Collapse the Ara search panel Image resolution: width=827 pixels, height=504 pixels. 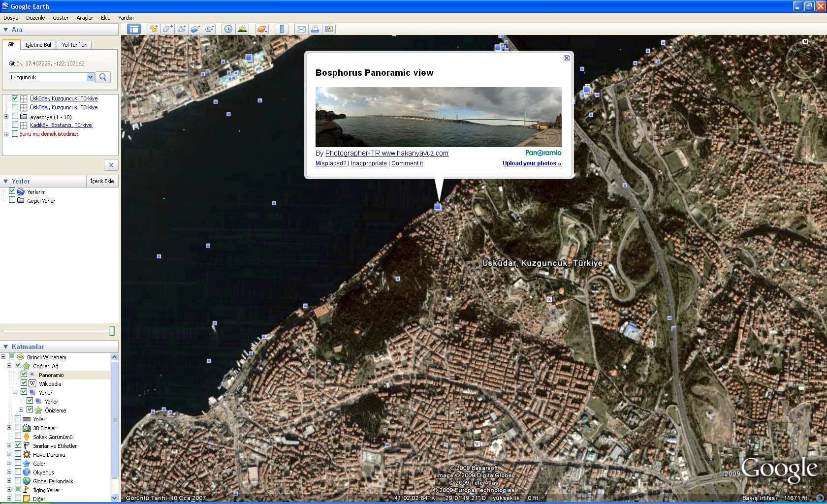pyautogui.click(x=6, y=30)
